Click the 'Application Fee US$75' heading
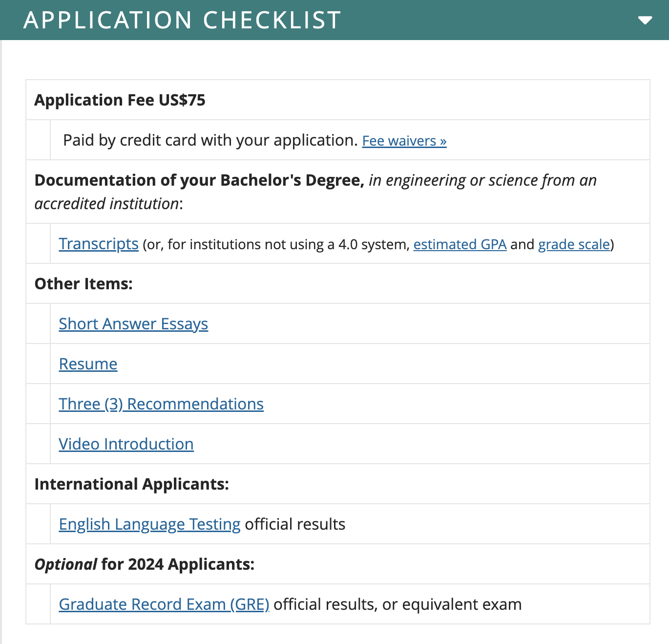This screenshot has width=669, height=644. pyautogui.click(x=120, y=100)
